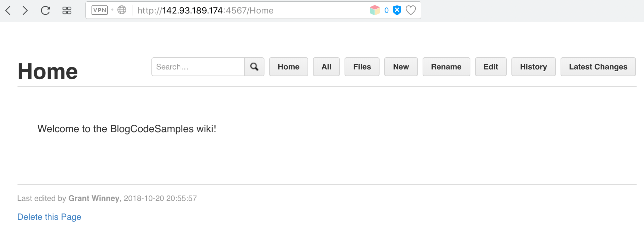Edit the Home page
Viewport: 644px width, 234px height.
click(x=491, y=67)
